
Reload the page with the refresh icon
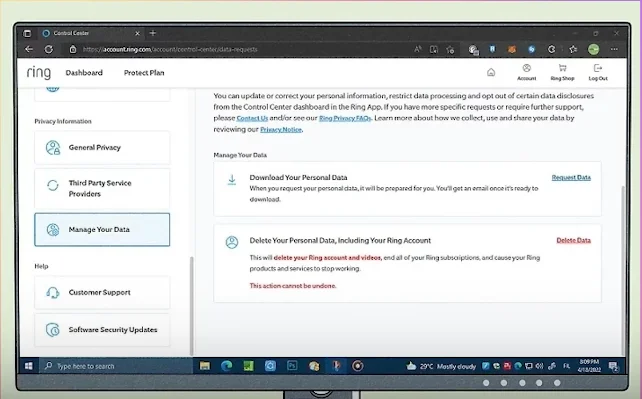click(x=49, y=49)
